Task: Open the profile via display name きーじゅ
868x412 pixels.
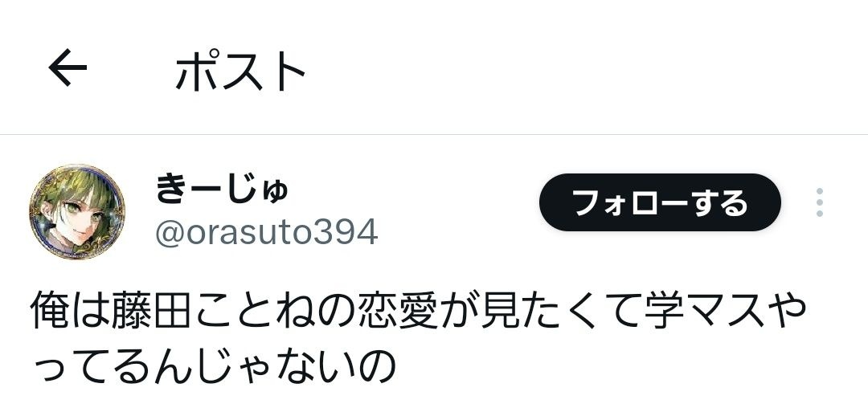Action: tap(222, 187)
